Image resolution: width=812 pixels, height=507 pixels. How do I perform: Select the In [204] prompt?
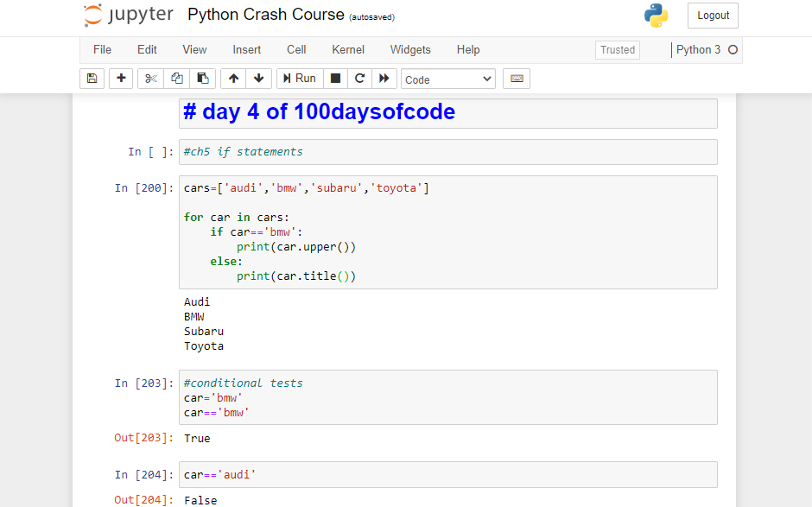[x=144, y=474]
